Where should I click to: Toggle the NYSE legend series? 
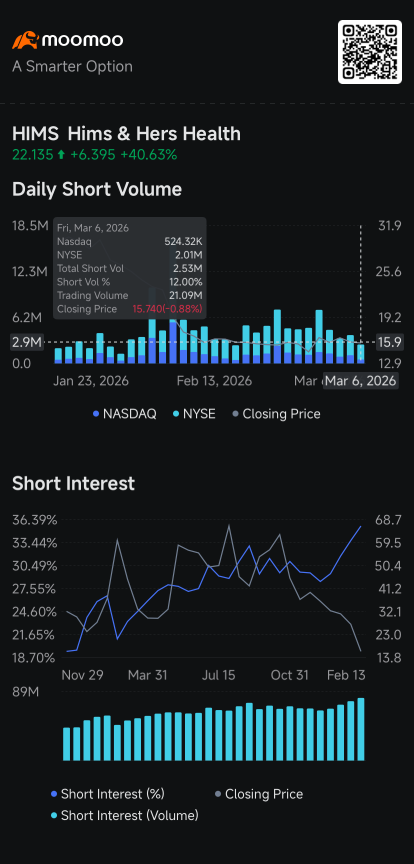pos(193,414)
